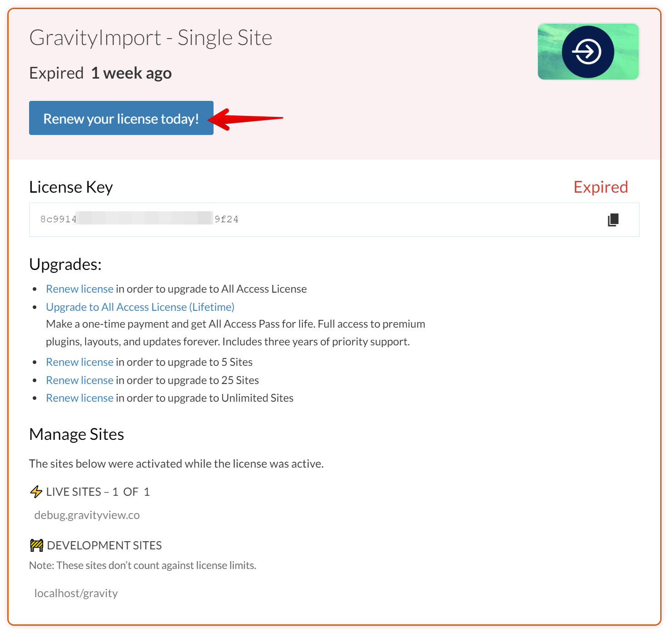Screen dimensions: 672x633
Task: Click the GravityImport product logo image
Action: (x=588, y=52)
